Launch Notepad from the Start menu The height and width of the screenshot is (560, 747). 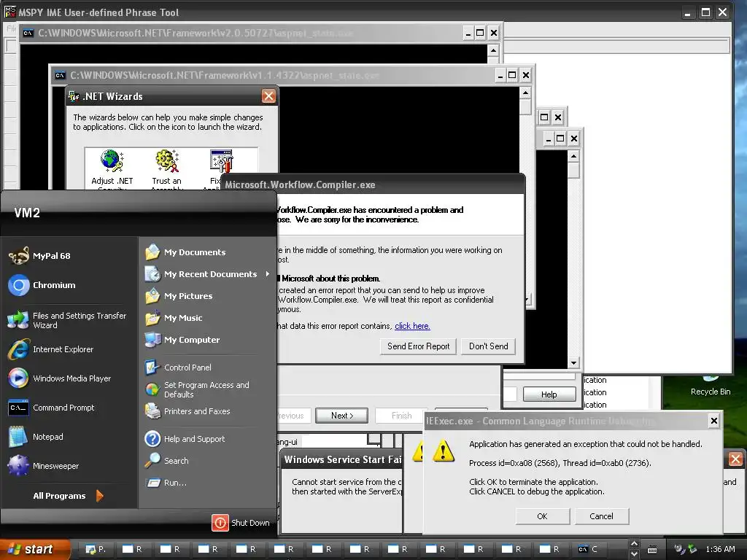point(36,437)
